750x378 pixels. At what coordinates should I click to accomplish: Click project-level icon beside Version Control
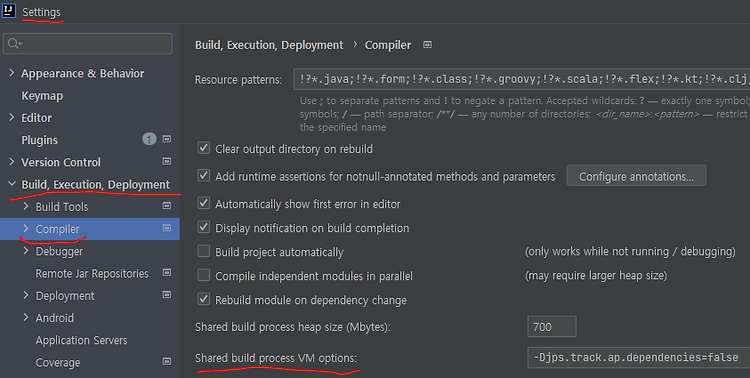point(167,161)
